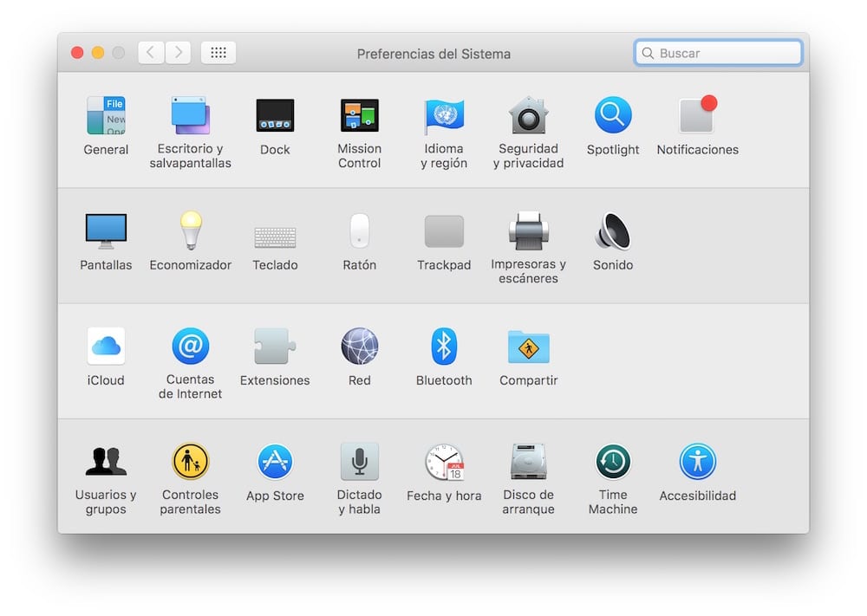The height and width of the screenshot is (616, 867).
Task: Open Teclado keyboard preferences
Action: [x=275, y=236]
